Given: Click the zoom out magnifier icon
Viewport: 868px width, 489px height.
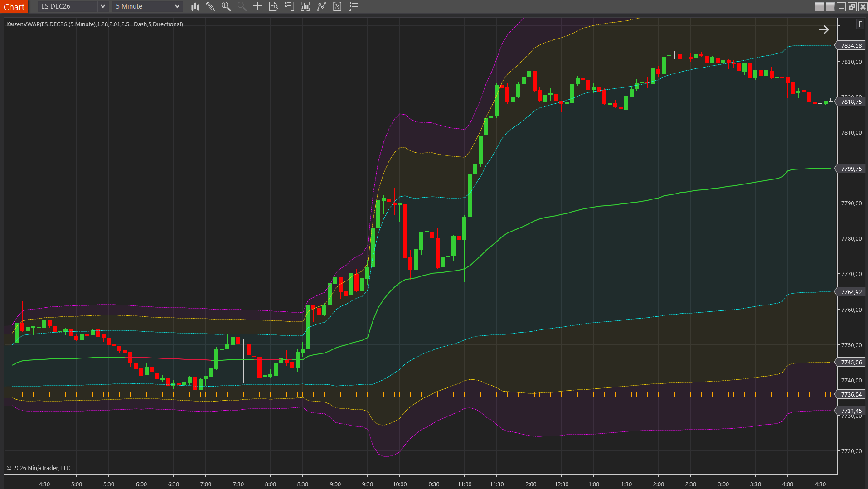Looking at the screenshot, I should 242,6.
